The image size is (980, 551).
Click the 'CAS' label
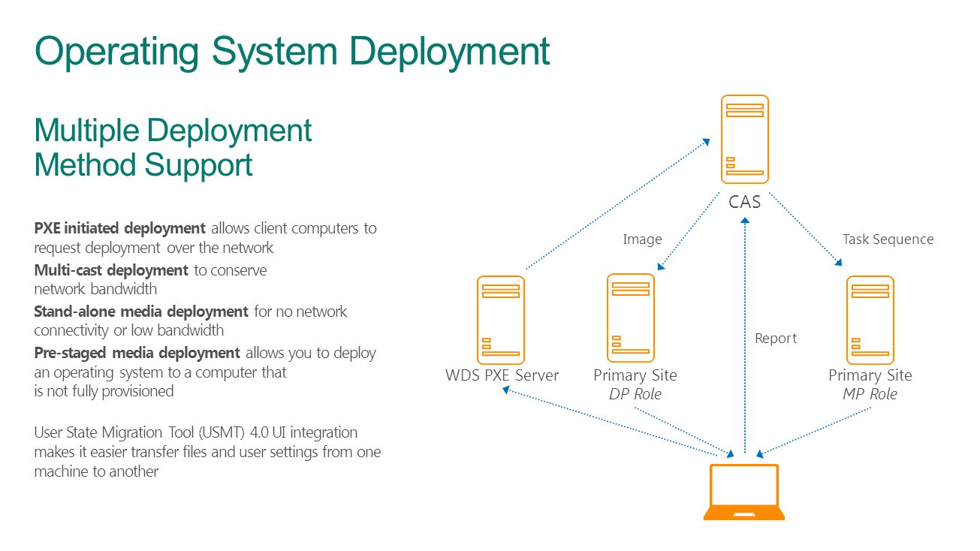744,202
